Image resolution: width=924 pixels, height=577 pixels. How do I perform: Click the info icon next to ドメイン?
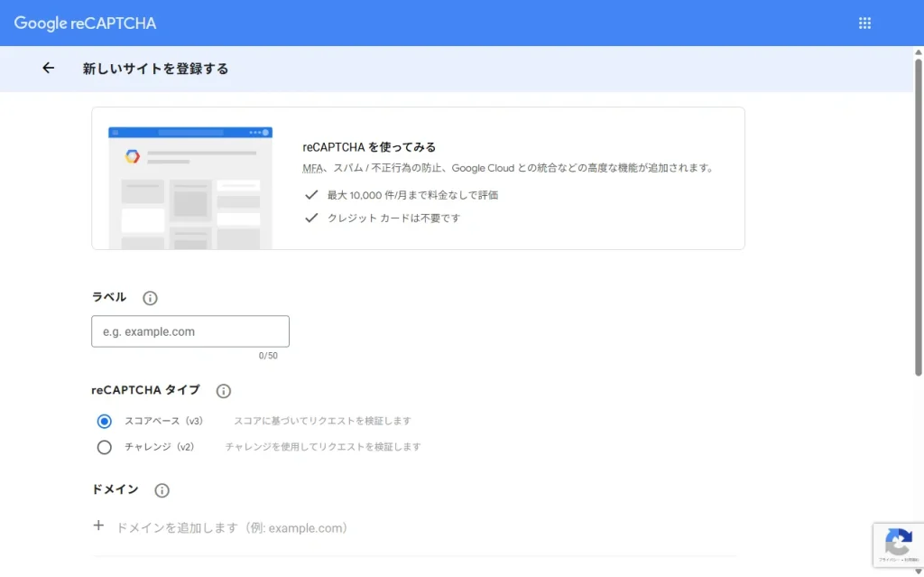click(162, 490)
